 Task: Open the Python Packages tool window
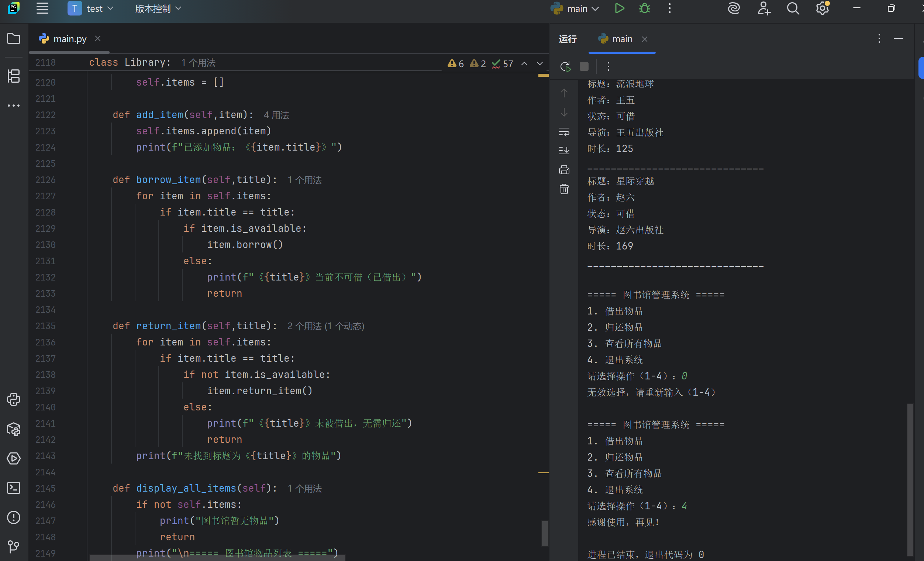[x=14, y=429]
